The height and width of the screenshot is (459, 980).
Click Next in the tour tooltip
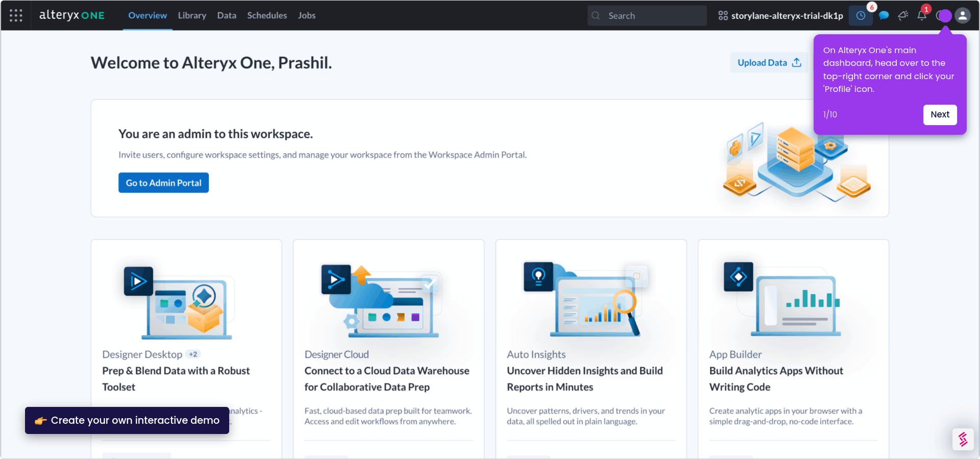point(940,114)
